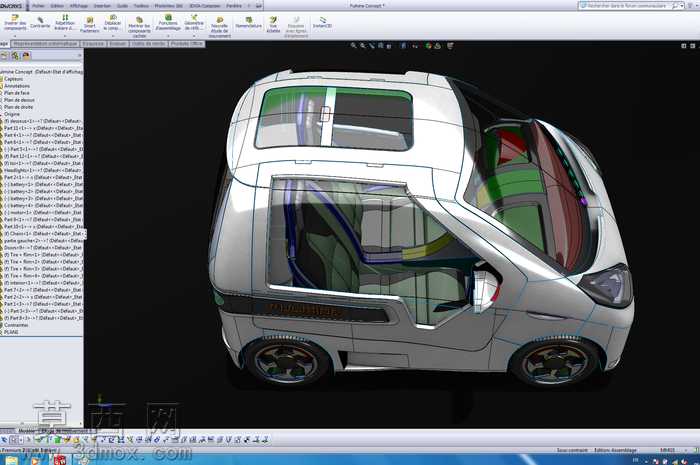This screenshot has width=700, height=465.
Task: Select the Contrainte mate tool
Action: 40,23
